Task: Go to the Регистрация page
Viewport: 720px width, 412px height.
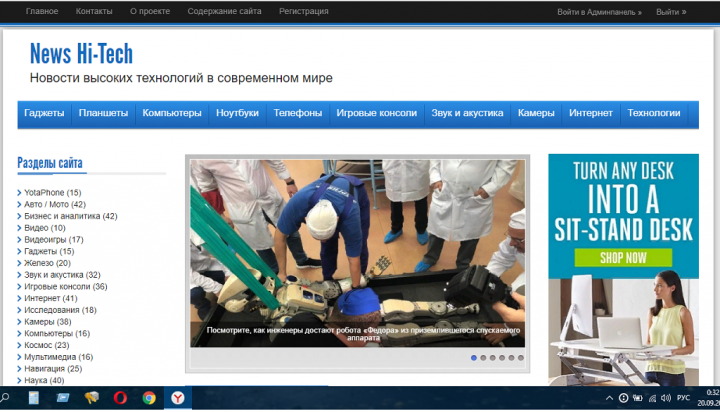Action: click(304, 11)
